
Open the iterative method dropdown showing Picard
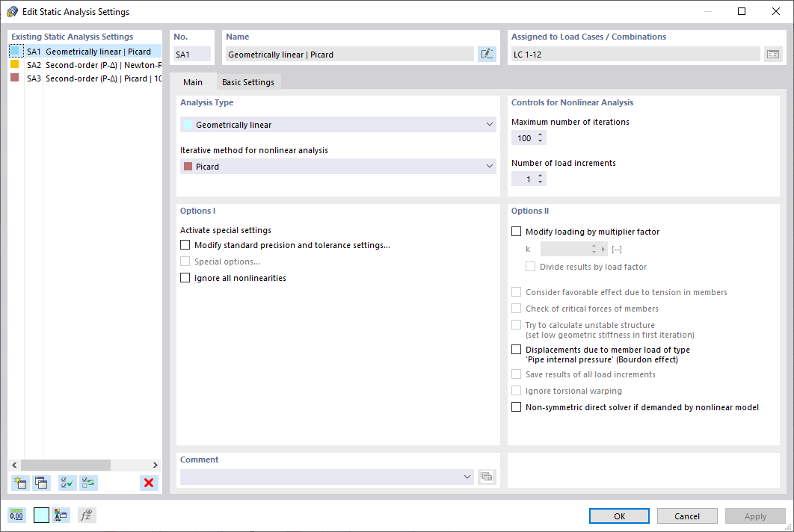(490, 167)
